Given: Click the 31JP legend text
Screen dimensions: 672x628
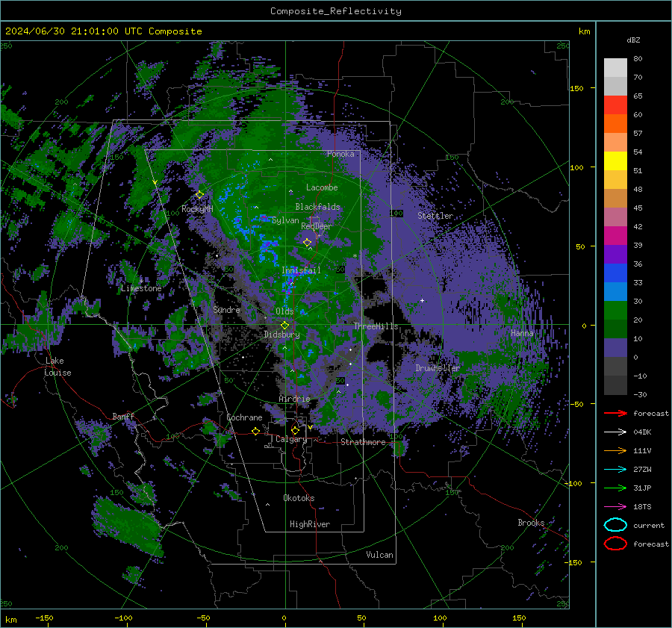Looking at the screenshot, I should pos(642,488).
